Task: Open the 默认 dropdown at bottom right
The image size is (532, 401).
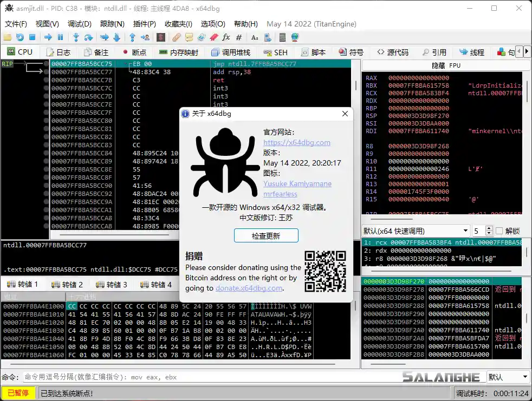Action: point(508,377)
